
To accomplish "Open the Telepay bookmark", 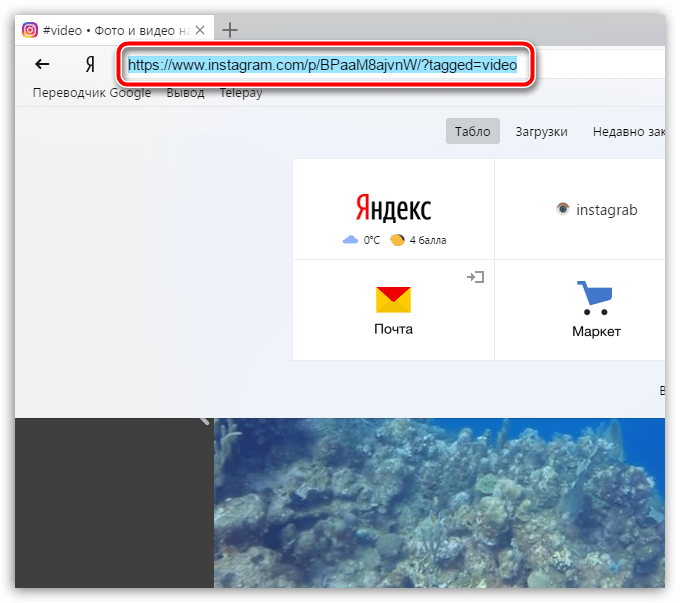I will tap(241, 92).
